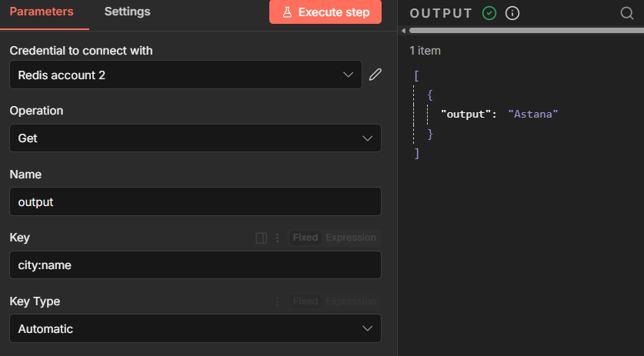This screenshot has width=644, height=356.
Task: Click the Key input field containing city:name
Action: (195, 265)
